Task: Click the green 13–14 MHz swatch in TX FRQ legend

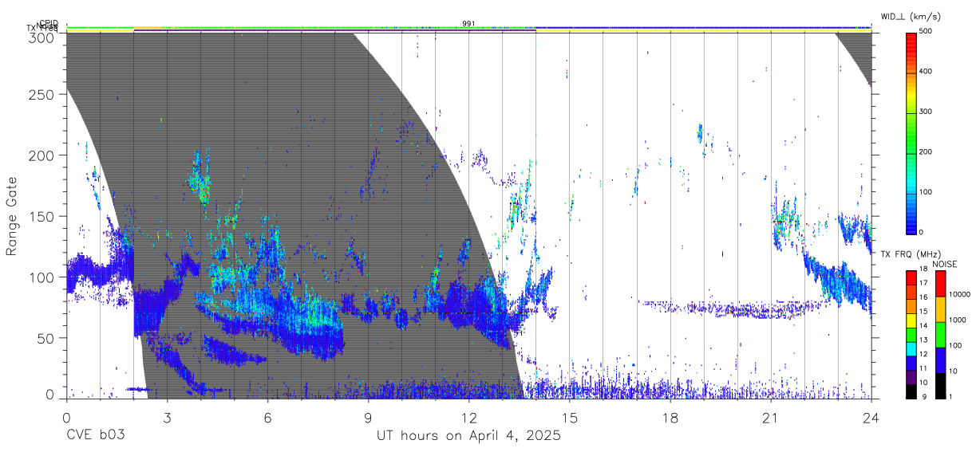Action: [x=911, y=335]
